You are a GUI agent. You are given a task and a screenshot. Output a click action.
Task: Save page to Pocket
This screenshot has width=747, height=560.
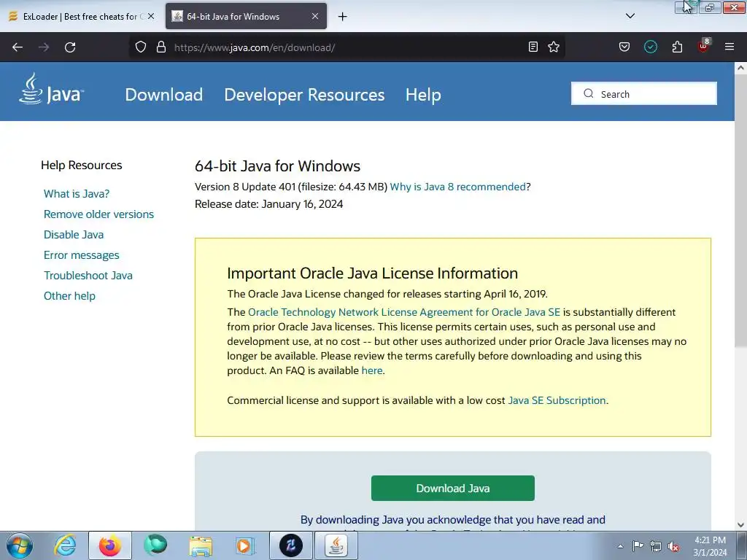tap(624, 47)
